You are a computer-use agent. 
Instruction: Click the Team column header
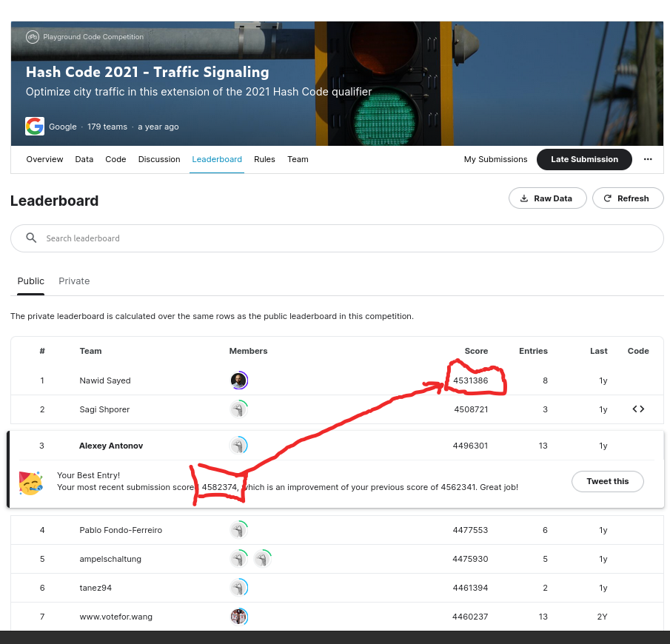[x=90, y=351]
